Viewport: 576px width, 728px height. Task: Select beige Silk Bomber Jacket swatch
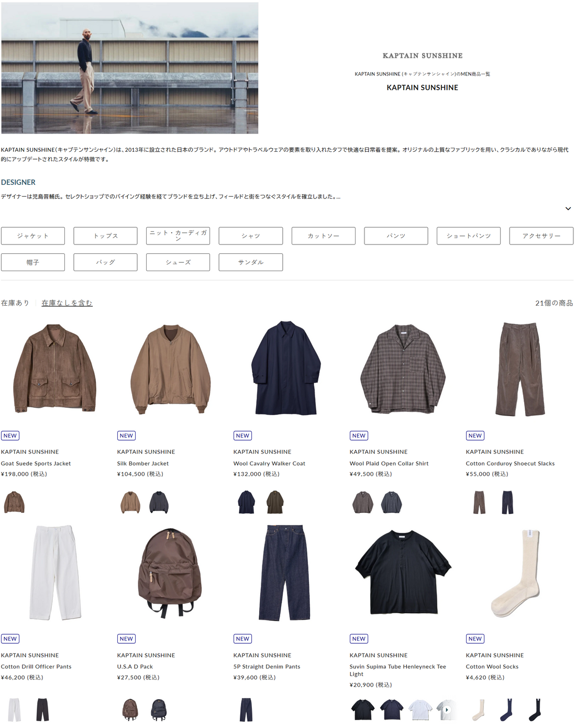point(130,502)
